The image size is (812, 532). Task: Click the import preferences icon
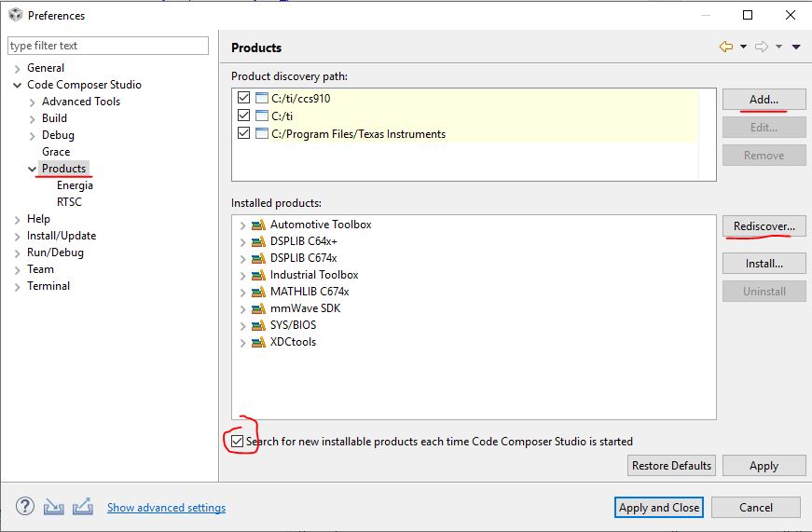(54, 507)
